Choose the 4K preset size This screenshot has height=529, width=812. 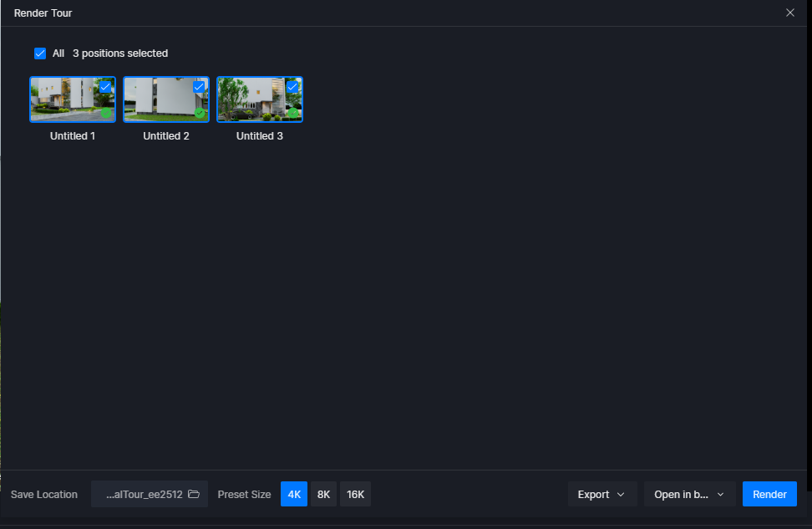click(294, 494)
